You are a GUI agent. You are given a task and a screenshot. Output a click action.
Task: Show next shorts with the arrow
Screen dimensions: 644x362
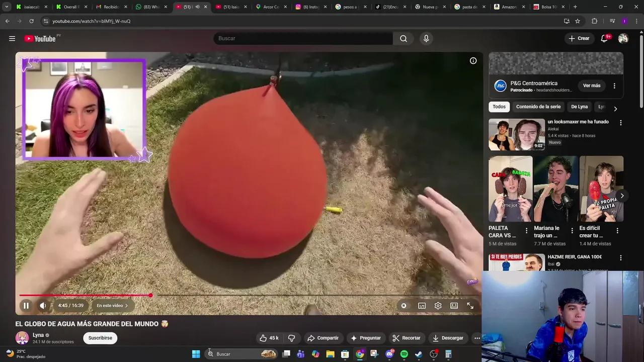(x=622, y=196)
